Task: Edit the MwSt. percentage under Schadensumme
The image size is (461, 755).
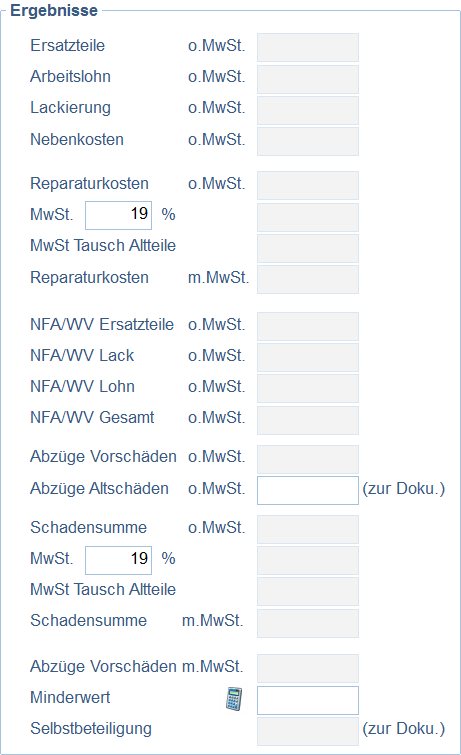Action: (x=119, y=560)
